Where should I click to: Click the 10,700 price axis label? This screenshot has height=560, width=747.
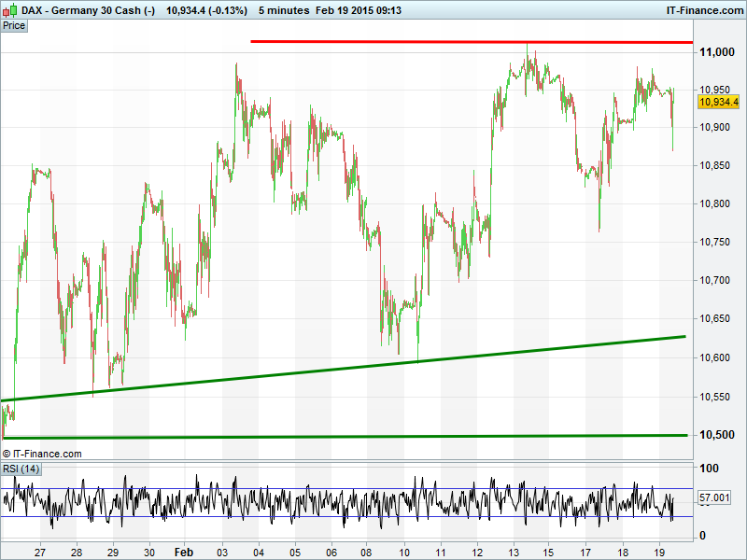(x=714, y=280)
